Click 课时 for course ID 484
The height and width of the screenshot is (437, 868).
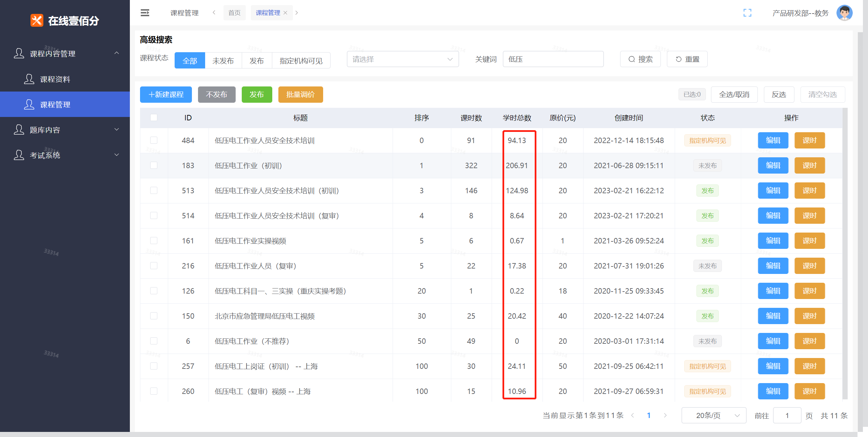[810, 140]
